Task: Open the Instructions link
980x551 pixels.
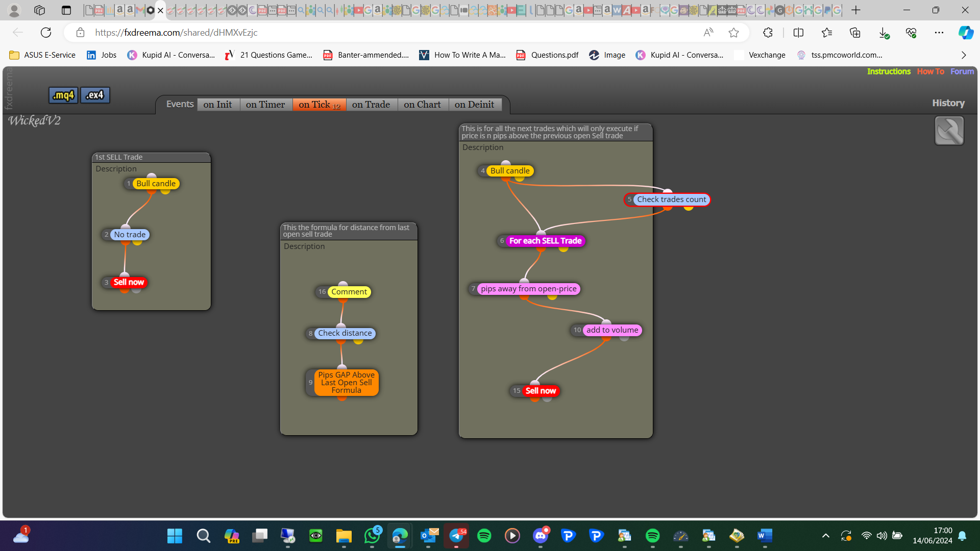Action: 889,71
